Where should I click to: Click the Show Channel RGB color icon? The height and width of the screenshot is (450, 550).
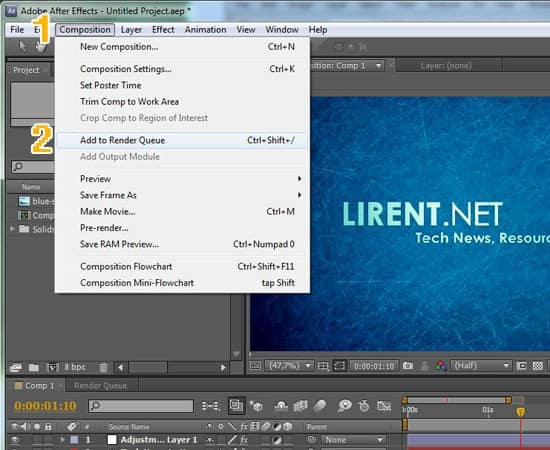[x=440, y=366]
